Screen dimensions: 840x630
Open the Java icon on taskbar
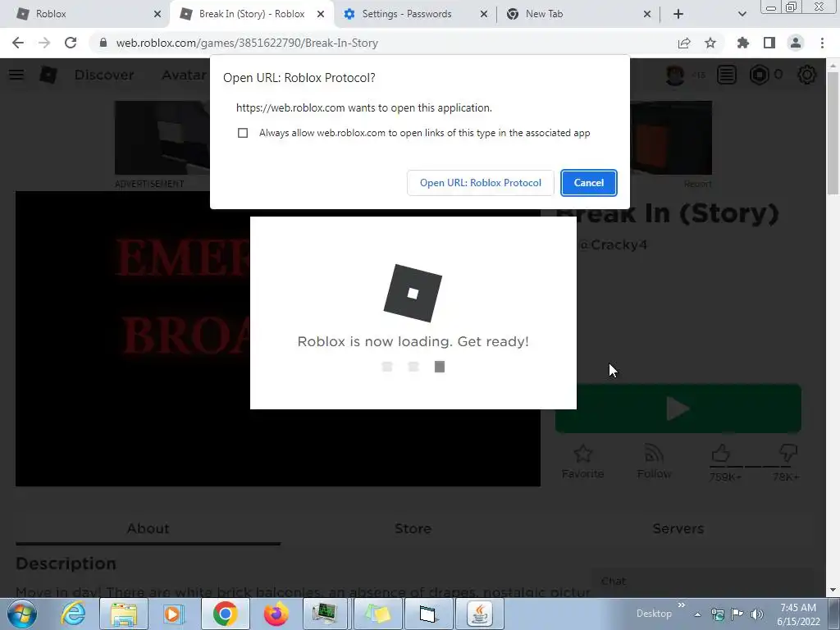tap(479, 614)
